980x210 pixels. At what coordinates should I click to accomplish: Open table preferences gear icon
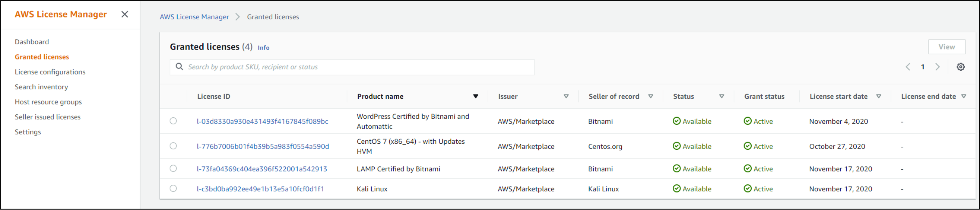960,67
